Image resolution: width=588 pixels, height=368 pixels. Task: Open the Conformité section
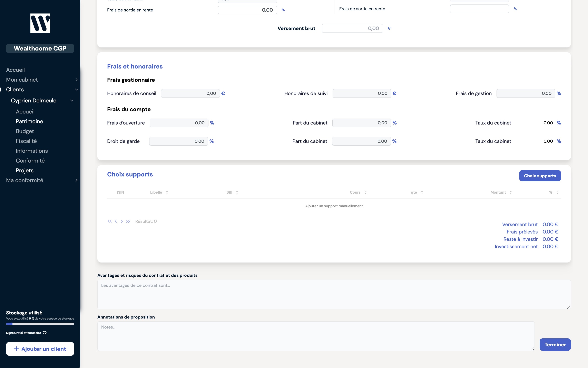click(x=30, y=161)
